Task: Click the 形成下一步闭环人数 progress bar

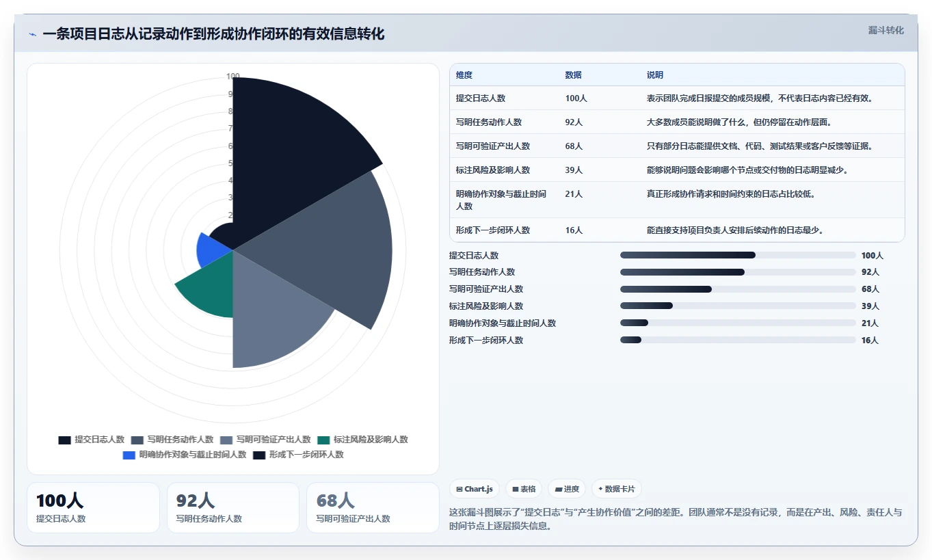Action: click(738, 340)
